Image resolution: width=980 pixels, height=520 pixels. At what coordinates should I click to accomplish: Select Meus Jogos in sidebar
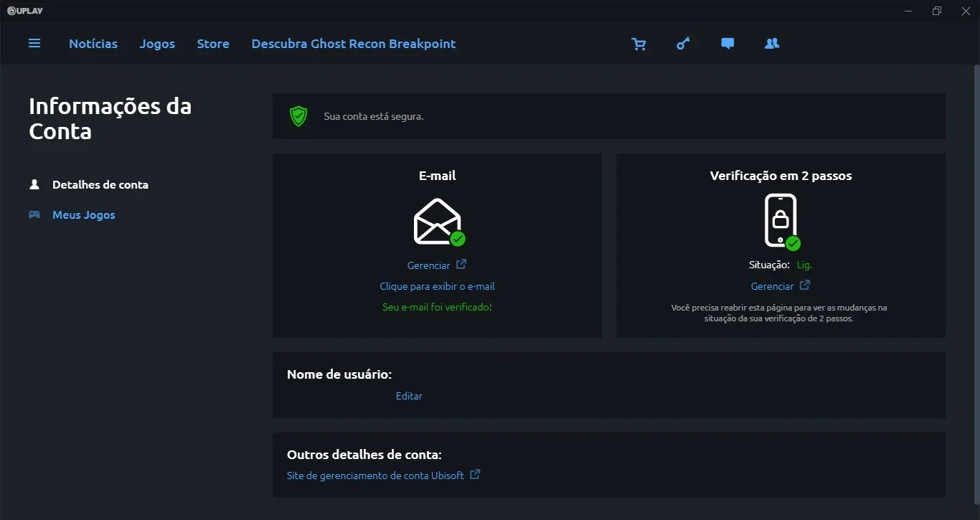[84, 214]
